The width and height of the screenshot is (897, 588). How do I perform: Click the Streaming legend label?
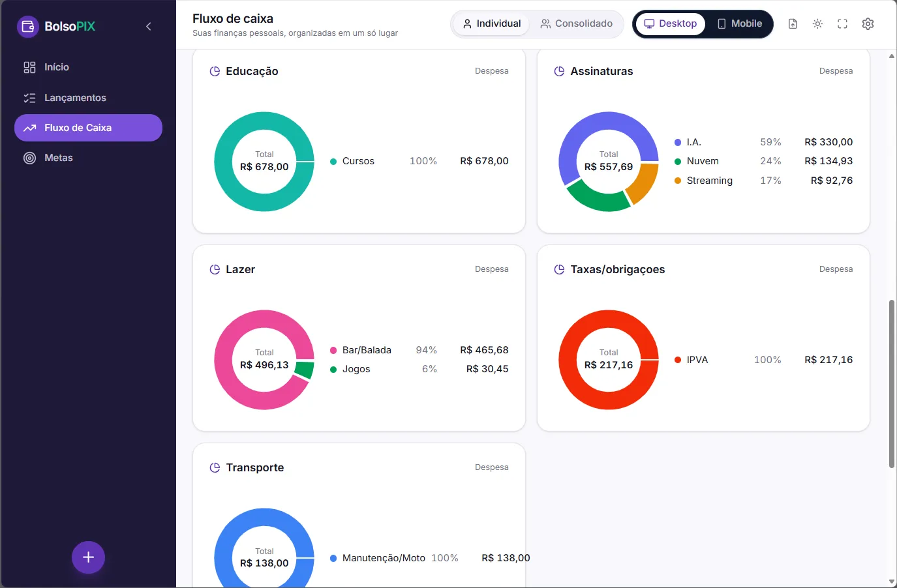pyautogui.click(x=710, y=181)
